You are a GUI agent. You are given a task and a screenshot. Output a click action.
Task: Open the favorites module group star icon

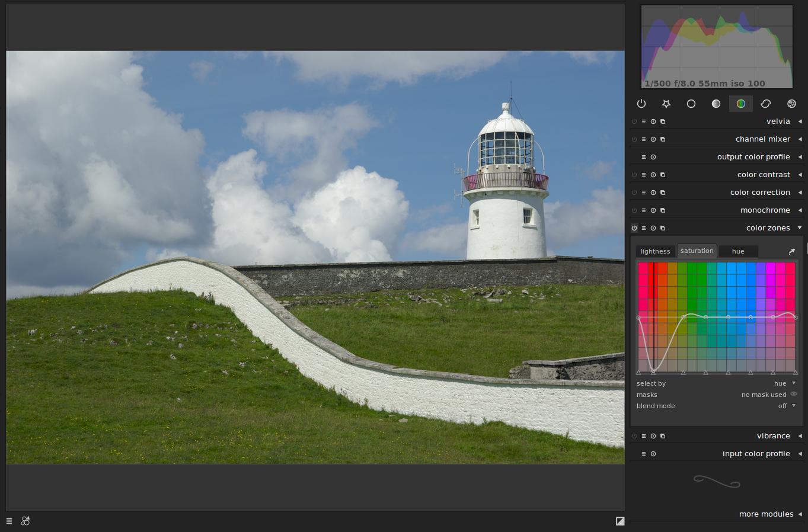click(x=666, y=104)
